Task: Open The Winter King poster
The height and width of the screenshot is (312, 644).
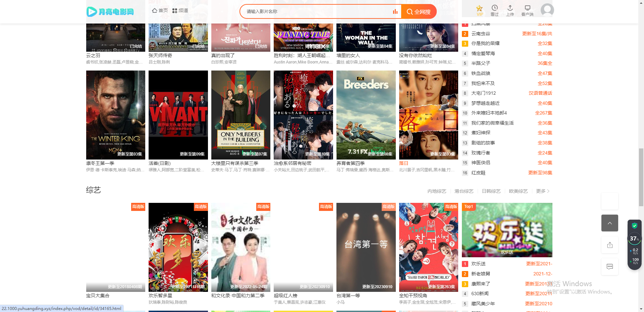Action: pyautogui.click(x=116, y=115)
